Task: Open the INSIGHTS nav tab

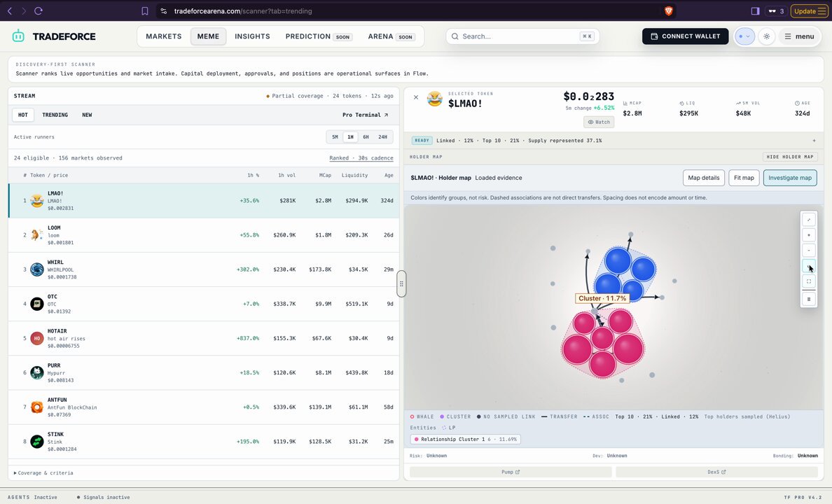Action: pyautogui.click(x=252, y=36)
